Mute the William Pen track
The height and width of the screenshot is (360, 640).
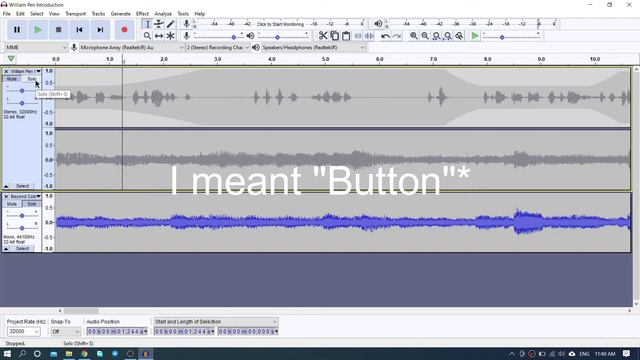point(12,79)
